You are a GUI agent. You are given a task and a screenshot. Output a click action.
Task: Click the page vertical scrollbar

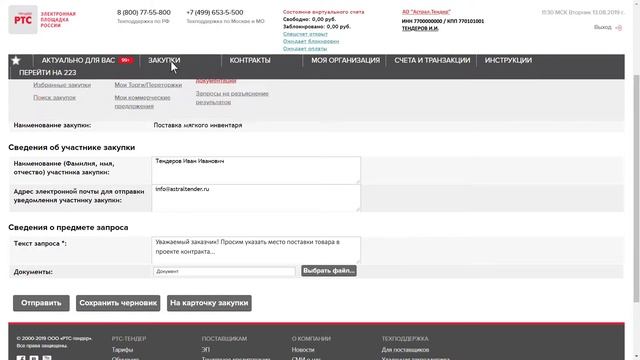point(636,189)
